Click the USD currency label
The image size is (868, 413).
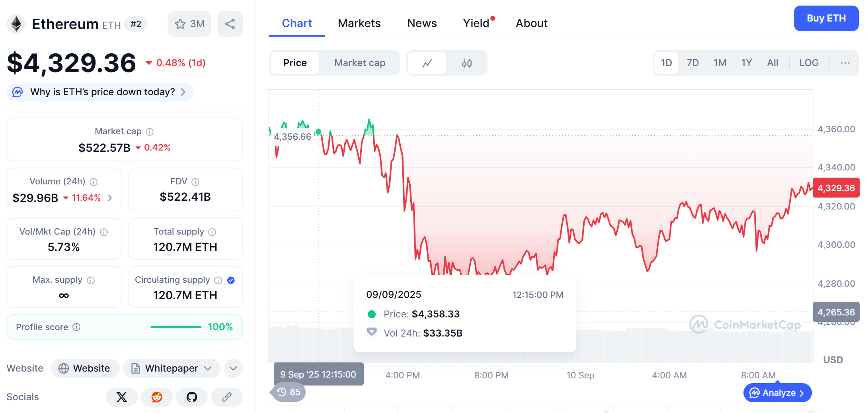tap(833, 360)
